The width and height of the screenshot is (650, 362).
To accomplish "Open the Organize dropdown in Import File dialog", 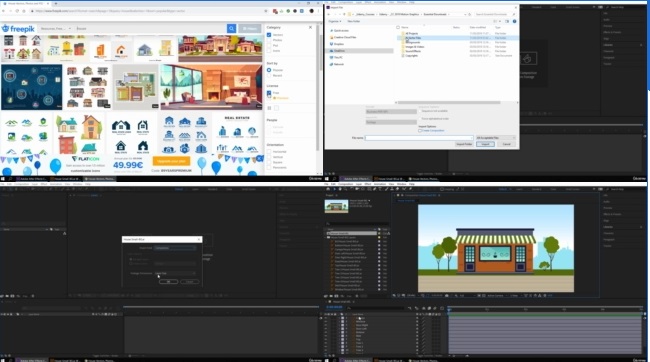I will (x=335, y=21).
